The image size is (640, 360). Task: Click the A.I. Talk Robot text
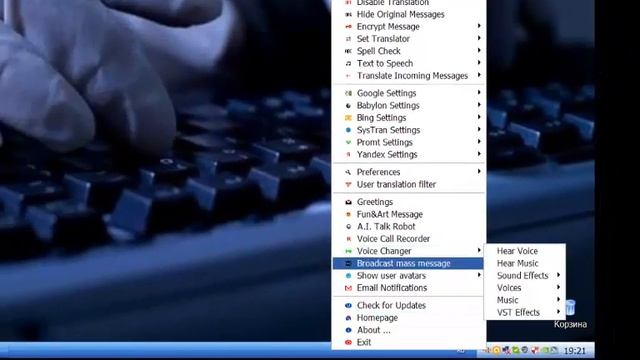[386, 227]
